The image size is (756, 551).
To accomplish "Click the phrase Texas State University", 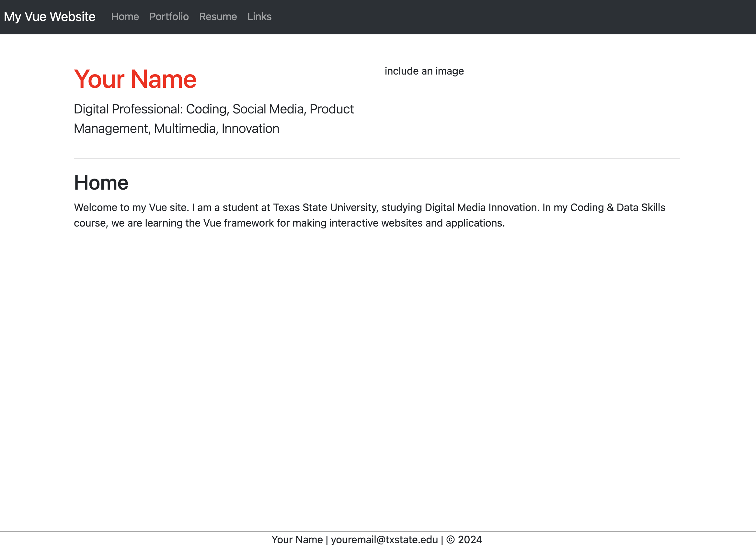I will [x=325, y=207].
